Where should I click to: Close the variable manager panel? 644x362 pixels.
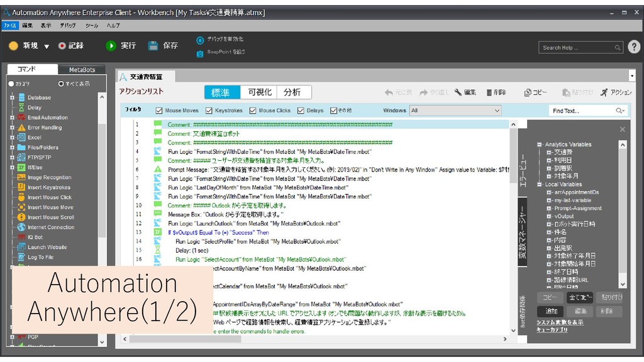pos(623,129)
